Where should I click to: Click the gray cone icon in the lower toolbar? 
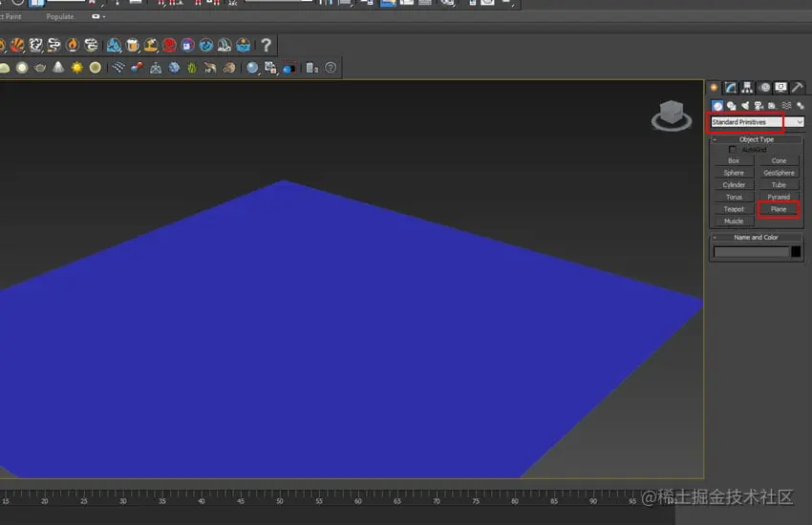(58, 67)
